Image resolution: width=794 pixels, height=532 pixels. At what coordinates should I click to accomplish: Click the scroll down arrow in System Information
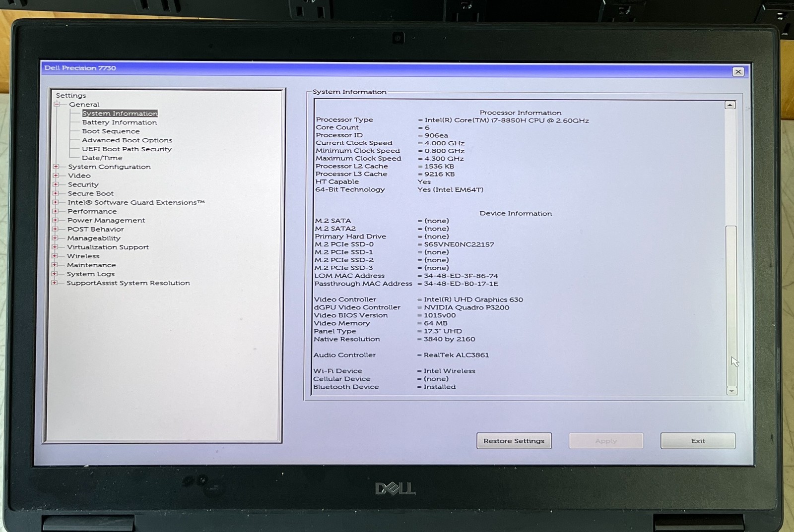tap(731, 391)
